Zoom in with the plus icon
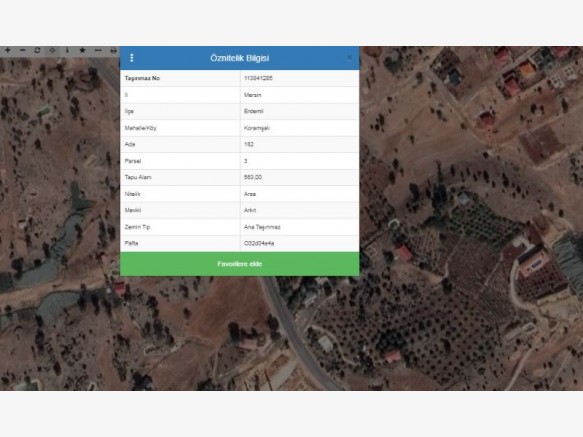Image resolution: width=583 pixels, height=437 pixels. click(x=7, y=50)
